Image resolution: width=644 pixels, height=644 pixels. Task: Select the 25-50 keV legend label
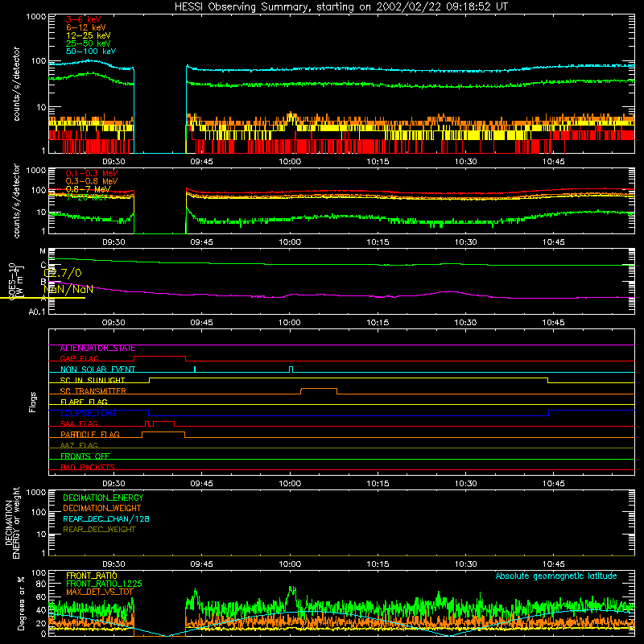[x=88, y=43]
